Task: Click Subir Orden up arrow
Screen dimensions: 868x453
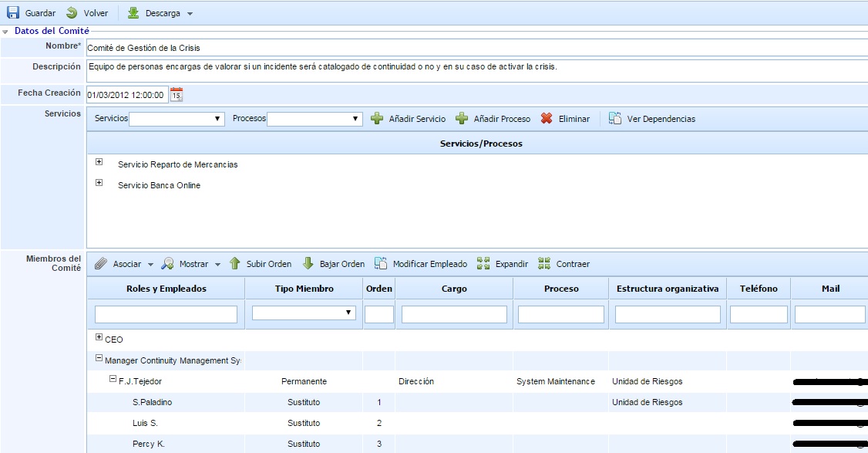Action: click(x=235, y=264)
